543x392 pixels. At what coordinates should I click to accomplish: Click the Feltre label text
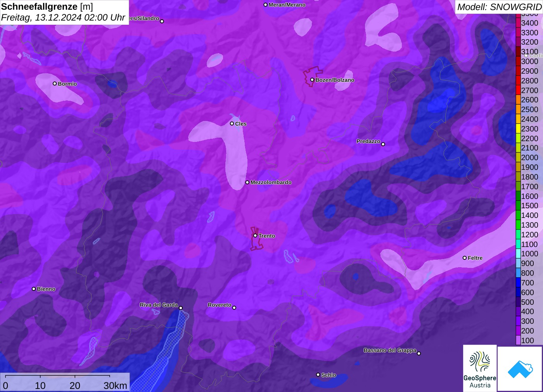click(x=475, y=258)
